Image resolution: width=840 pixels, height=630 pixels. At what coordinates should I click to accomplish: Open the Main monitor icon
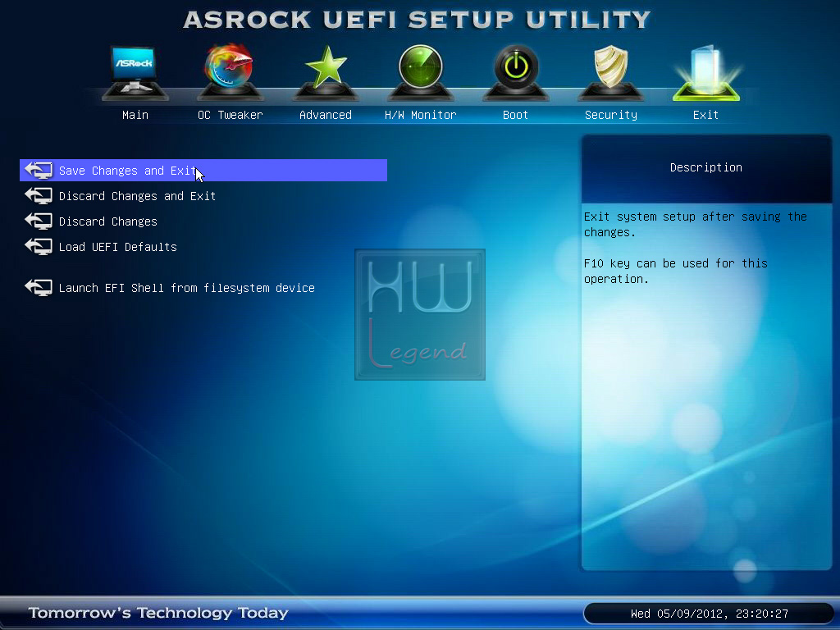click(135, 73)
